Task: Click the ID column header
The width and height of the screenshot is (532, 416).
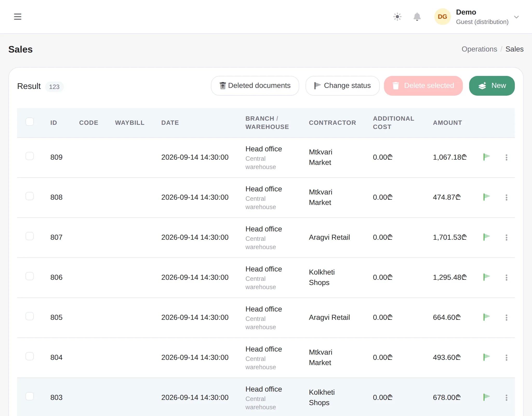Action: point(54,123)
